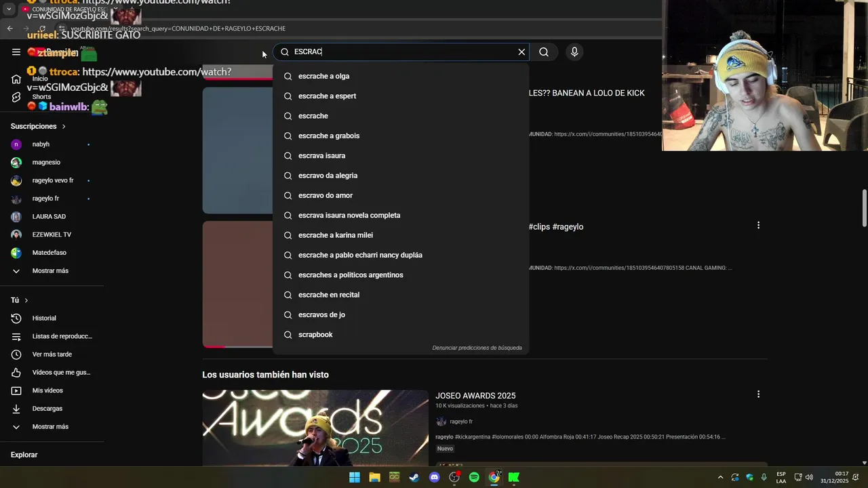
Task: Start voice search with microphone
Action: pyautogui.click(x=574, y=52)
